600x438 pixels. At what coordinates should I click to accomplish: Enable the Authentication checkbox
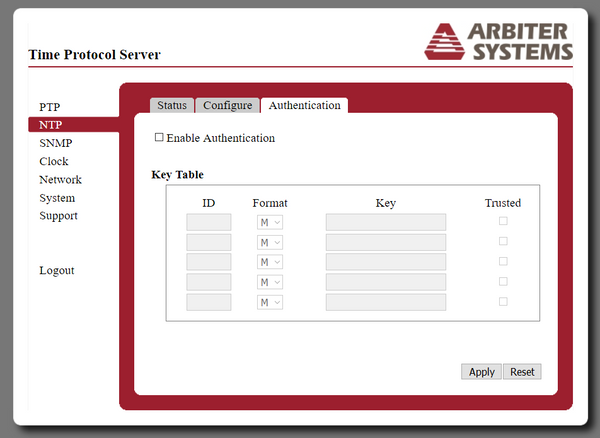tap(159, 137)
